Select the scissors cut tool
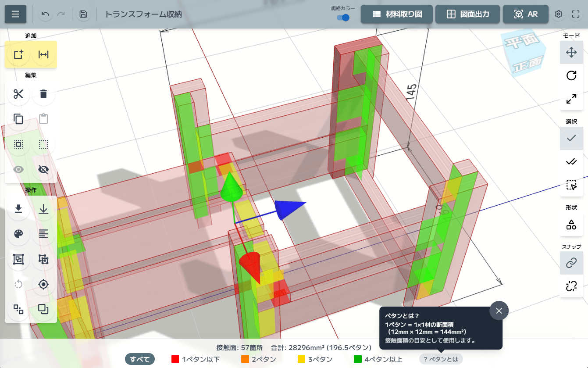Viewport: 588px width, 368px height. (x=18, y=94)
